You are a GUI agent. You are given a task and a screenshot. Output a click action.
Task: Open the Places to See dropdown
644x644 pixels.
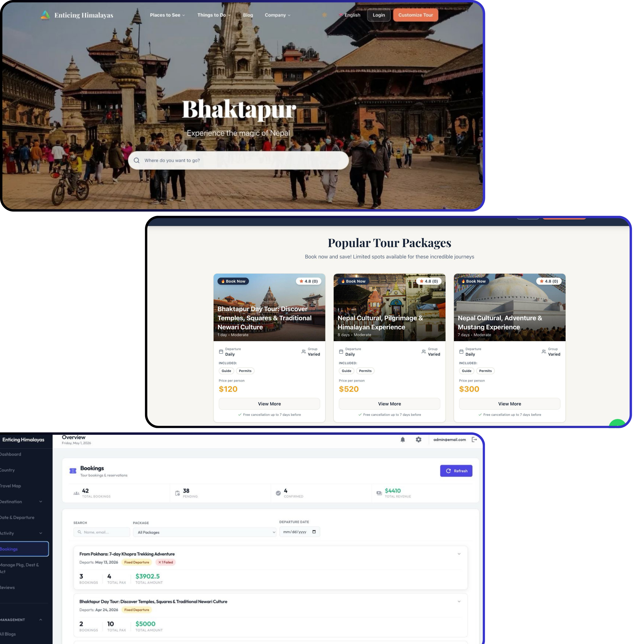(167, 15)
